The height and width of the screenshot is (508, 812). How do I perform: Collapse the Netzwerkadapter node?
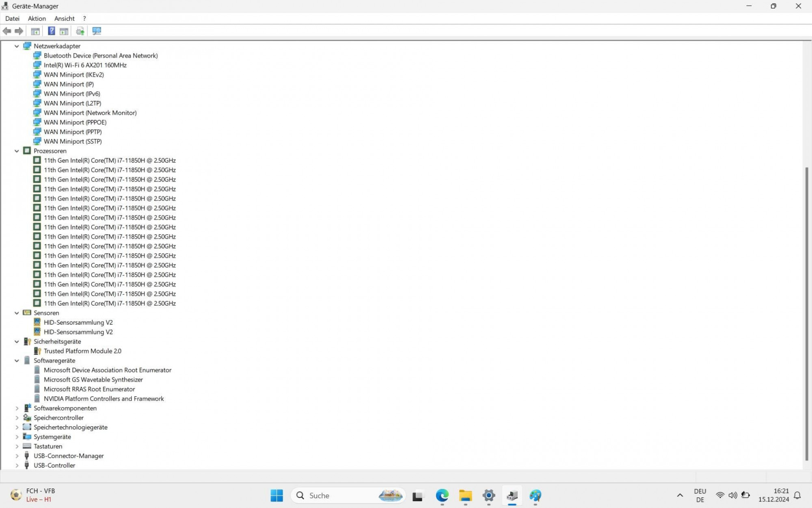(x=17, y=46)
